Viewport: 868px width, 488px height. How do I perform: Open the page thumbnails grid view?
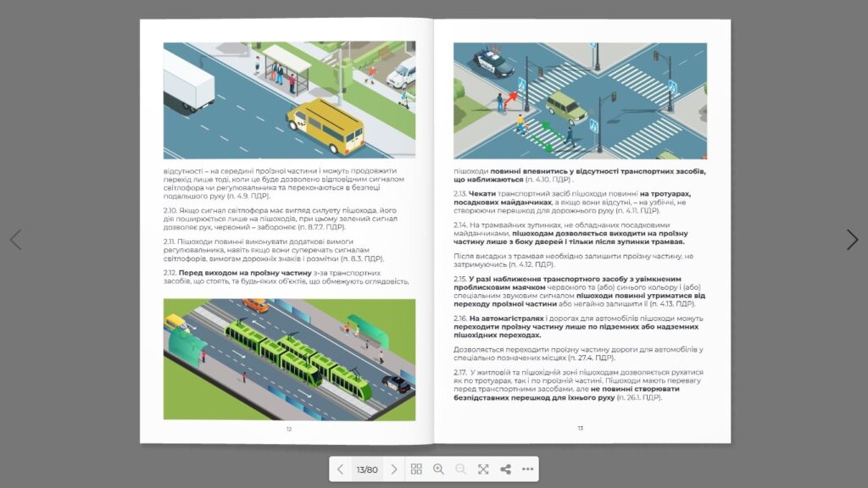416,469
